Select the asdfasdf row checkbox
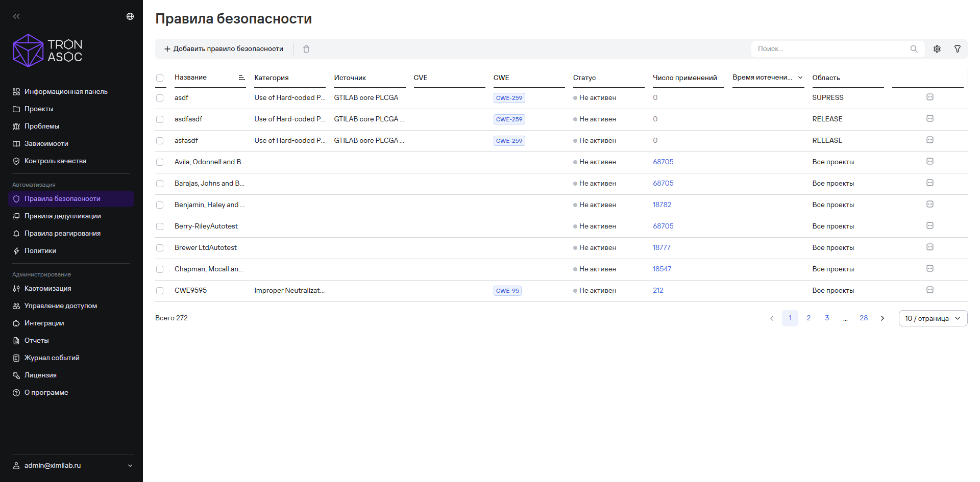Image resolution: width=980 pixels, height=482 pixels. pos(160,119)
